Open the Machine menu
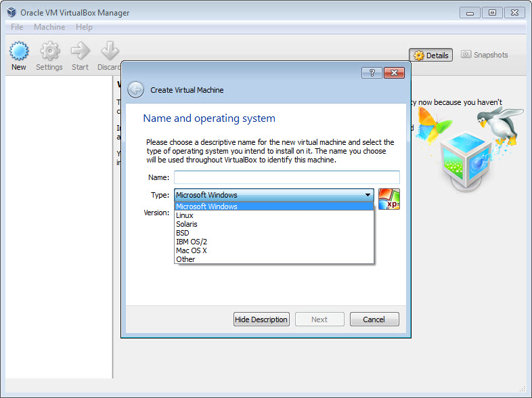The height and width of the screenshot is (398, 532). pos(49,27)
